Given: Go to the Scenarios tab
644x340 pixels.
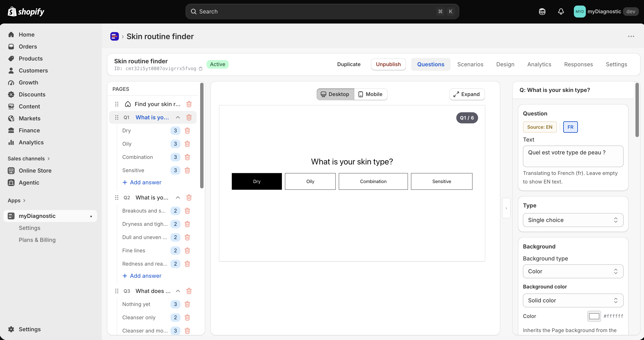Looking at the screenshot, I should pyautogui.click(x=470, y=64).
